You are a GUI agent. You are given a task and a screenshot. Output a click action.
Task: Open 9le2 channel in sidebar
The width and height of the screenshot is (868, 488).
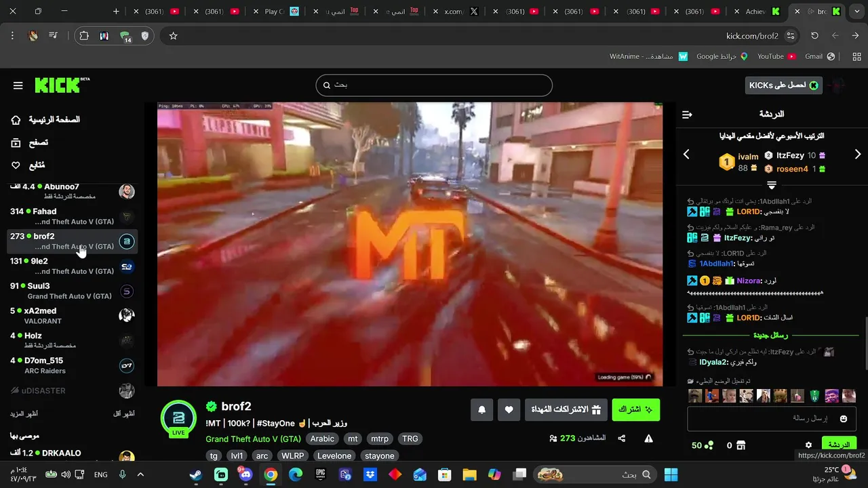[71, 266]
